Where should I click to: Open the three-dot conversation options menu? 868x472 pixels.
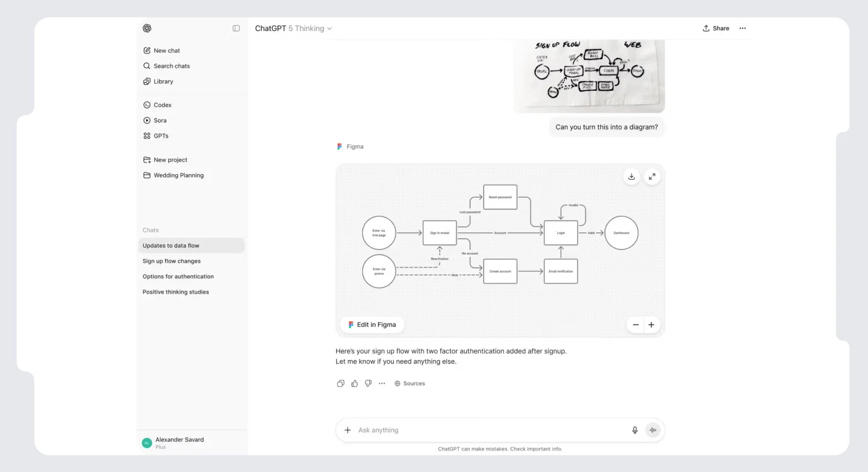click(x=742, y=28)
